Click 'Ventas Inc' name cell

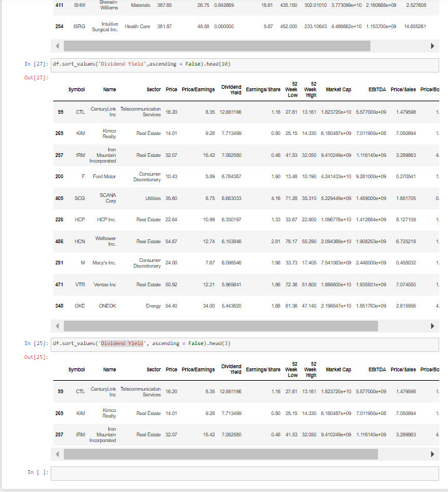tap(105, 284)
